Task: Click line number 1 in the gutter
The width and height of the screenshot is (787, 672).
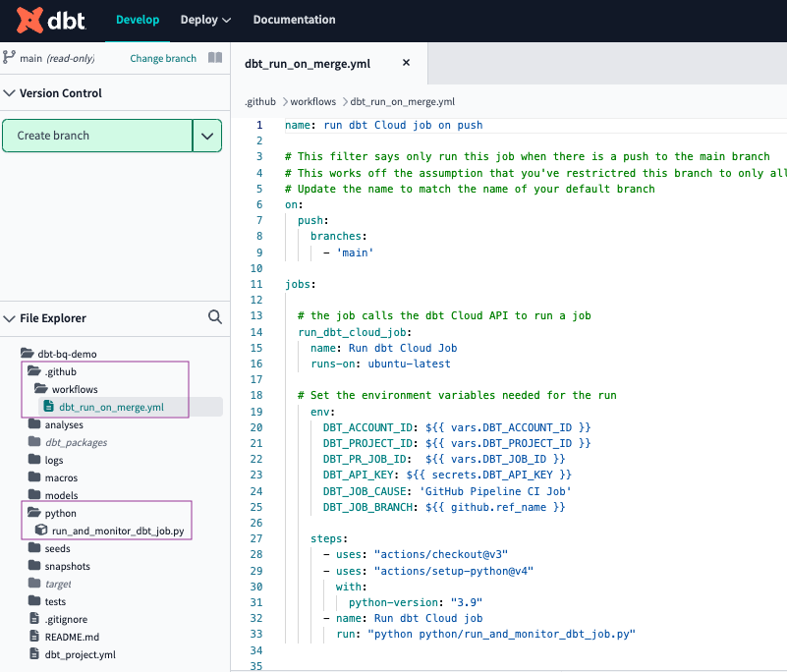Action: 259,125
